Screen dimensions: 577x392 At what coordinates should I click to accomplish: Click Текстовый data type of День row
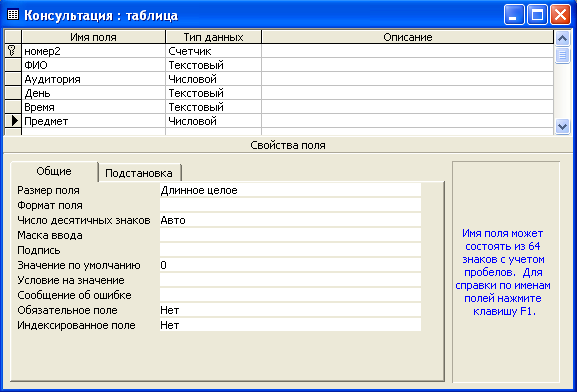(213, 93)
